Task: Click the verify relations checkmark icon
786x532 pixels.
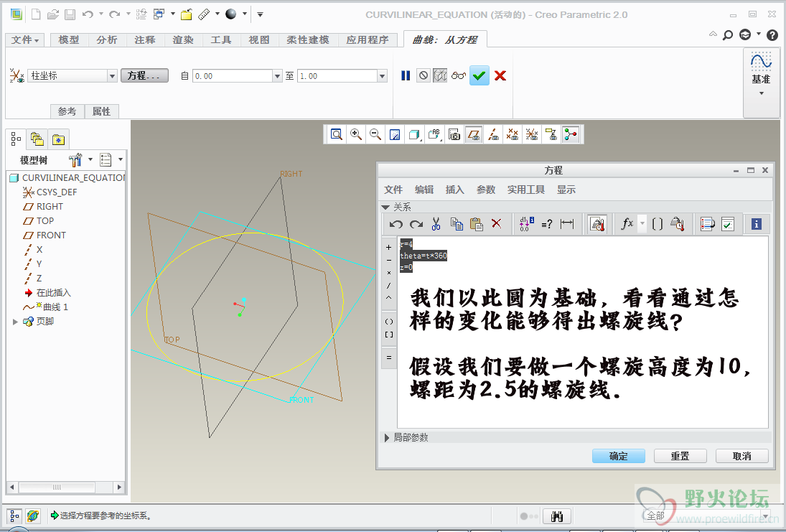Action: 728,224
